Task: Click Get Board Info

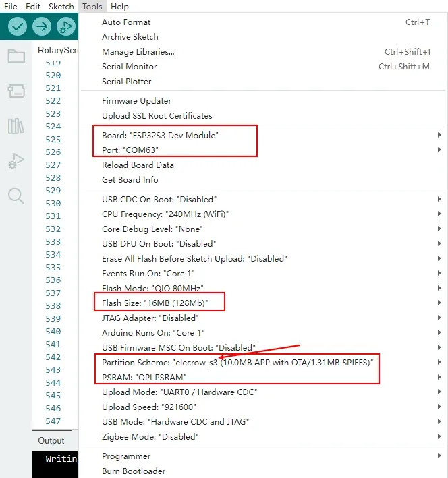Action: pos(263,180)
